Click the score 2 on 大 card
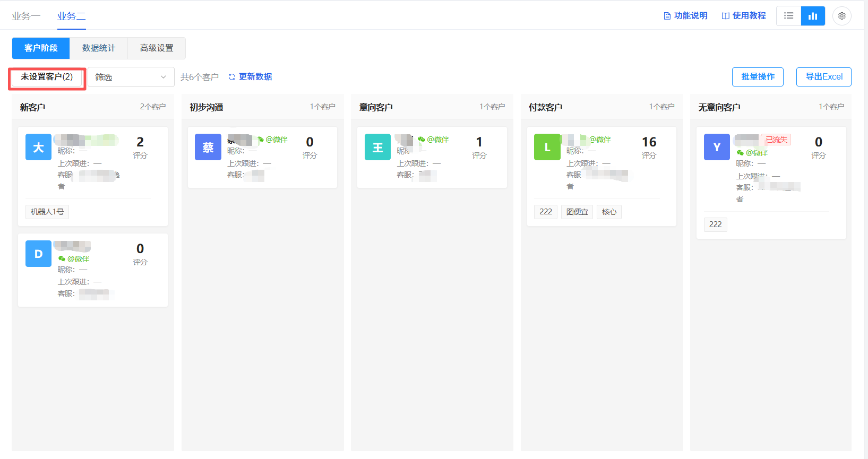This screenshot has height=459, width=868. pyautogui.click(x=140, y=142)
